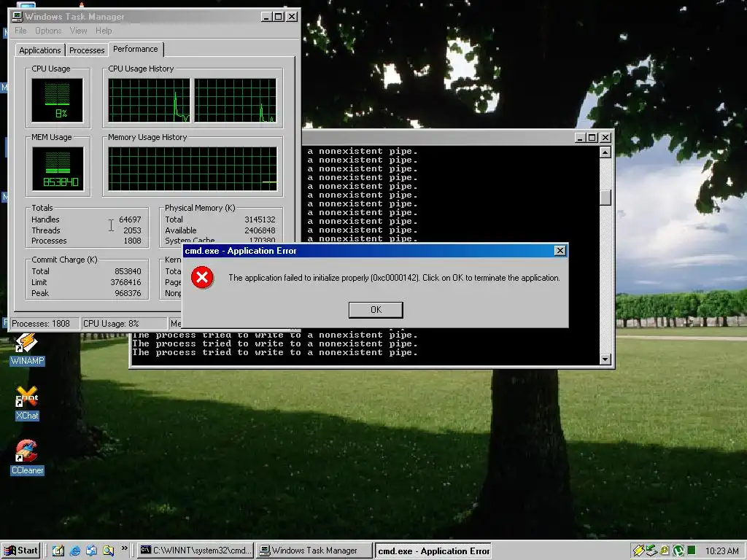Screen dimensions: 747x560
Task: Click the console scrollbar thumb
Action: click(605, 198)
